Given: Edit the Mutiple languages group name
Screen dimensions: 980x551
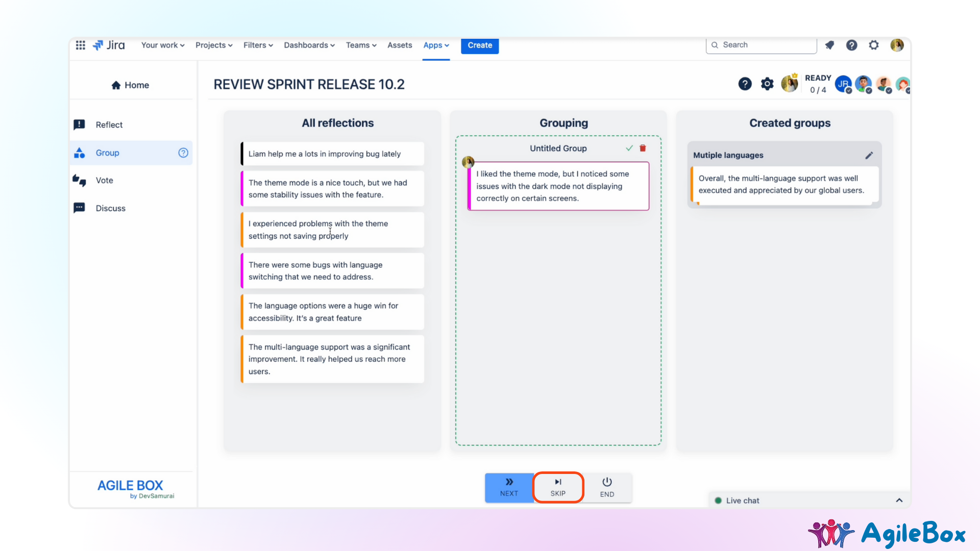Looking at the screenshot, I should point(869,155).
